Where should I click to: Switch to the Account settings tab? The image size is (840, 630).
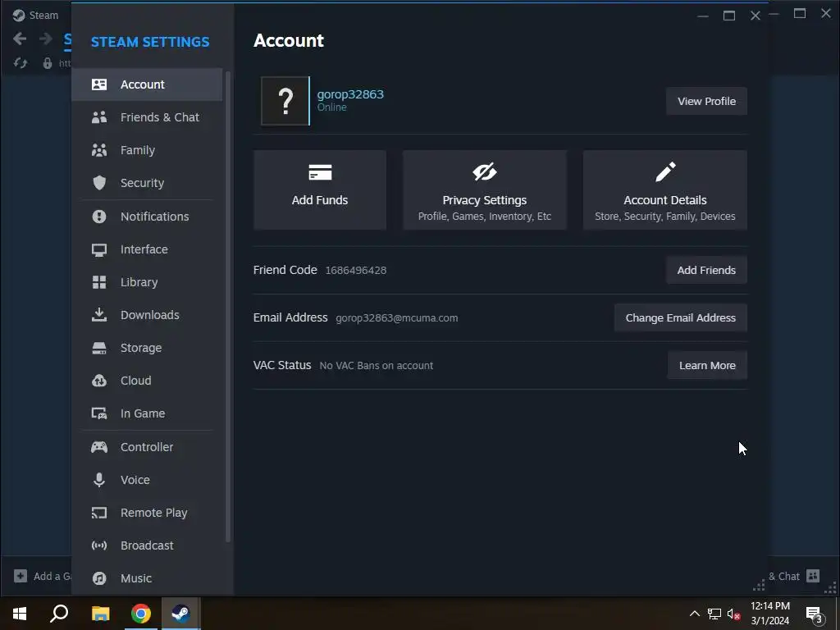point(147,84)
